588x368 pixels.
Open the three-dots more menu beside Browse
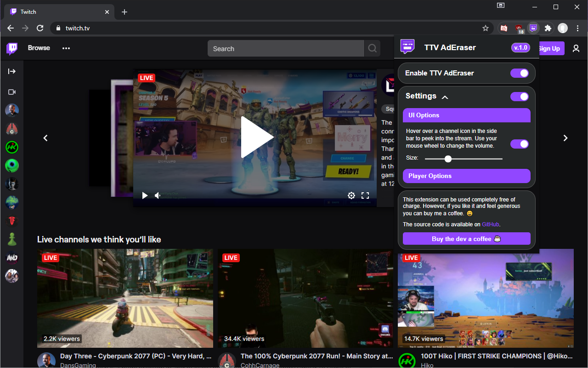point(66,48)
